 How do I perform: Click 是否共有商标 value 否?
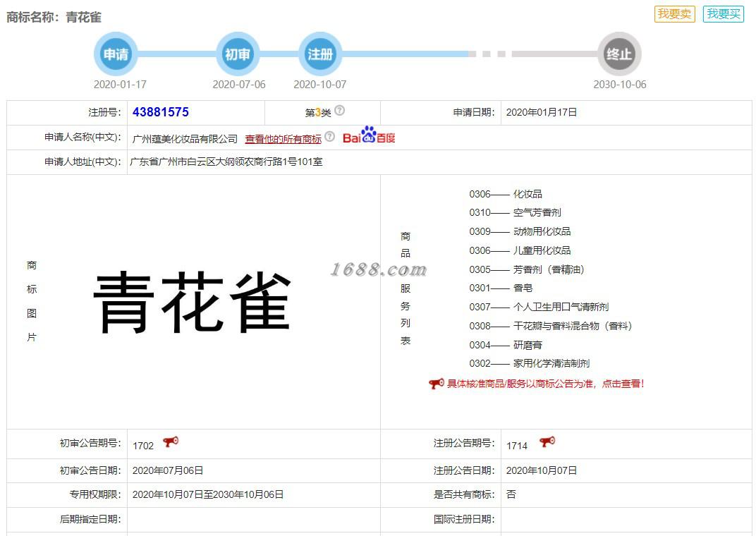[511, 494]
